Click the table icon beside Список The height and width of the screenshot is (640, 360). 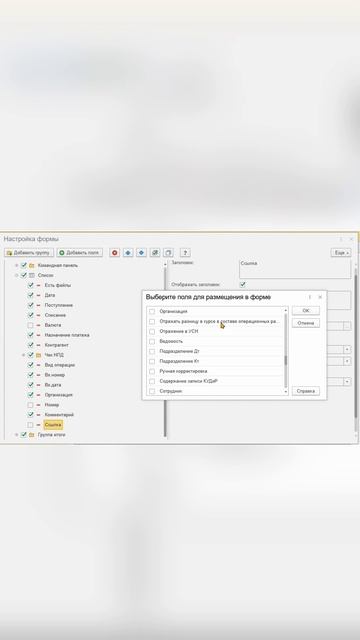tap(32, 276)
